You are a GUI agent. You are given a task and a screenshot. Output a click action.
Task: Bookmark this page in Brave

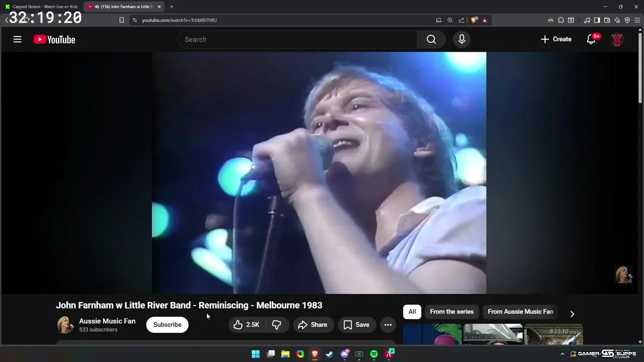point(121,20)
